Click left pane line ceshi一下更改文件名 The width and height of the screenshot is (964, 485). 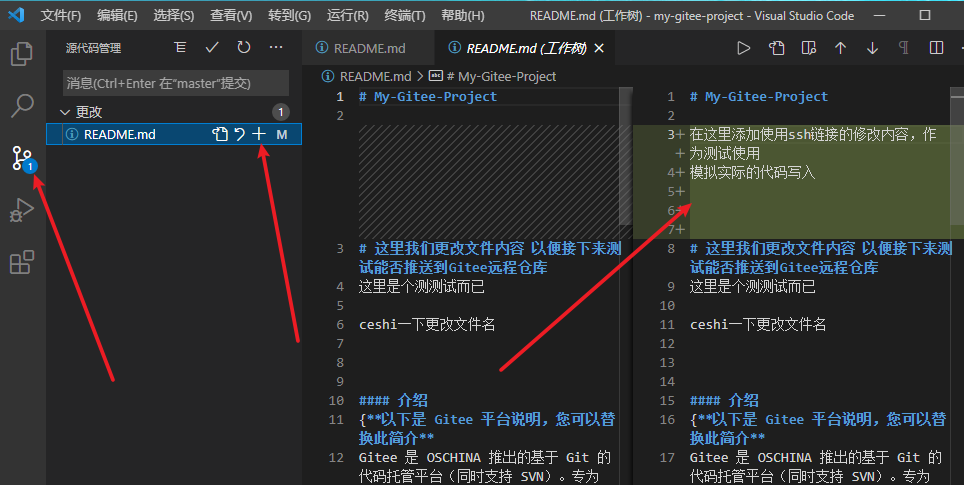pyautogui.click(x=427, y=324)
